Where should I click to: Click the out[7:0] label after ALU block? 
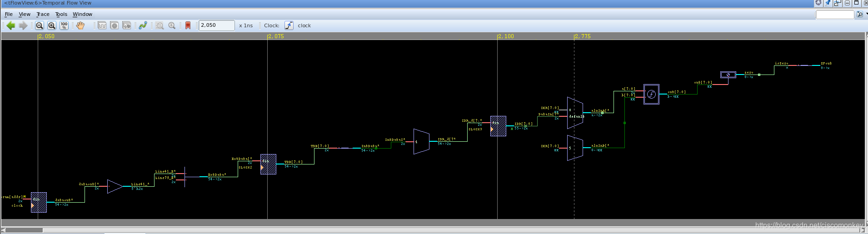(x=676, y=92)
